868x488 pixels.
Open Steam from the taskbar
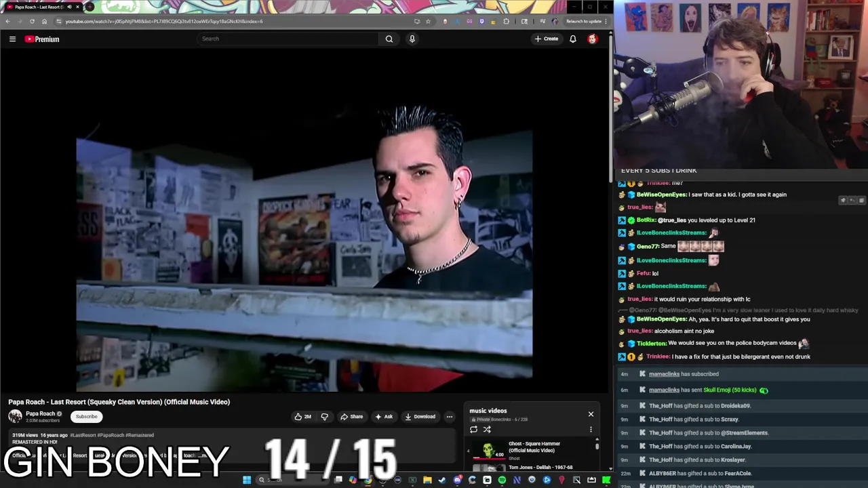(x=442, y=480)
